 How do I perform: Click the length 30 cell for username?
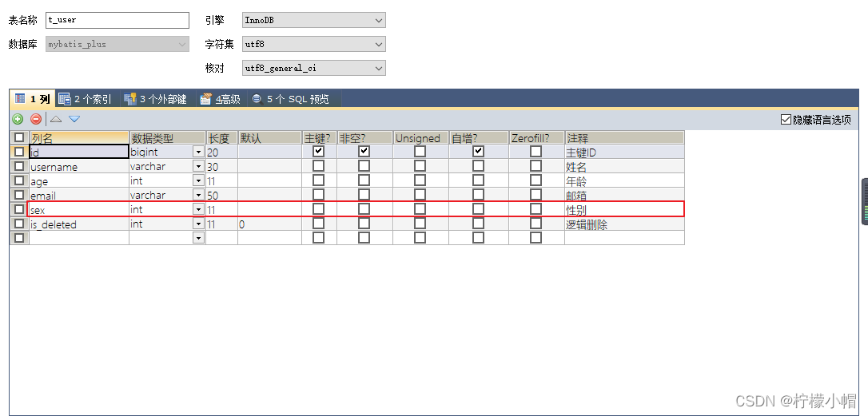[x=222, y=166]
